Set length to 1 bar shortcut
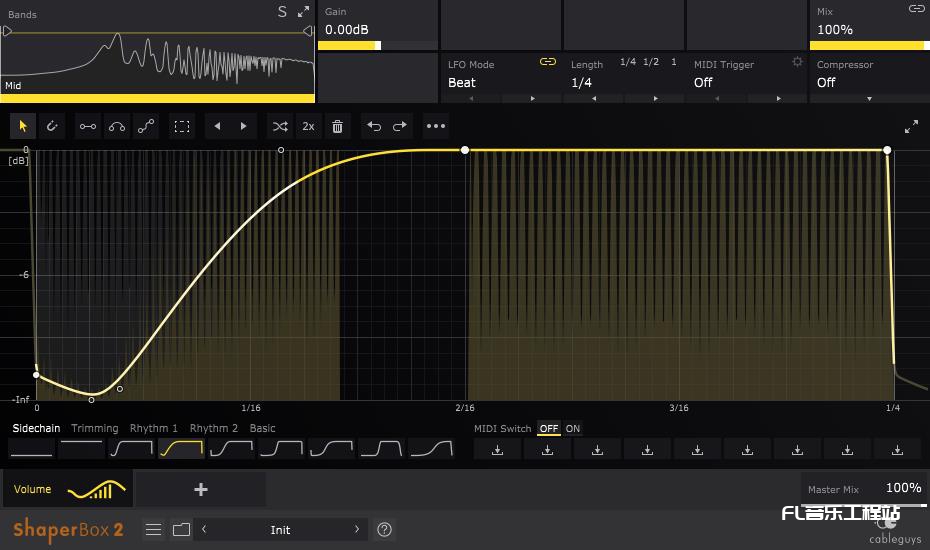Screen dimensions: 930x550 (674, 62)
